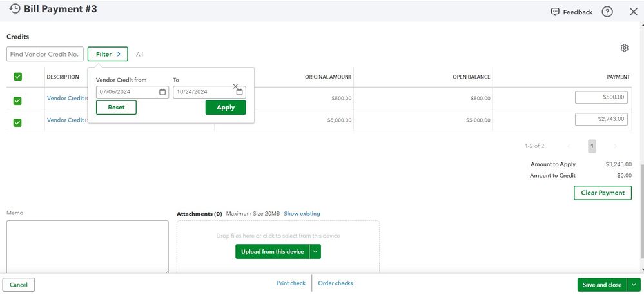The width and height of the screenshot is (644, 295).
Task: Close the filter popup with X
Action: pos(235,86)
